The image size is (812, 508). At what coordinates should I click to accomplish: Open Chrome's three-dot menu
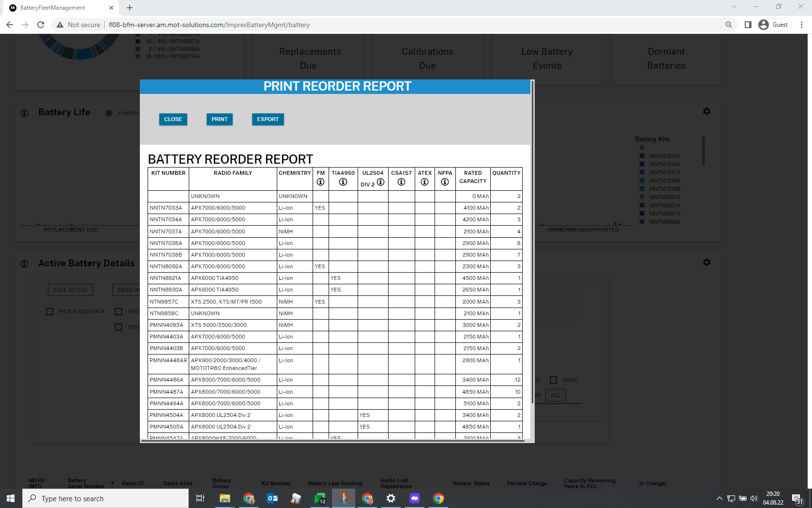(x=801, y=25)
